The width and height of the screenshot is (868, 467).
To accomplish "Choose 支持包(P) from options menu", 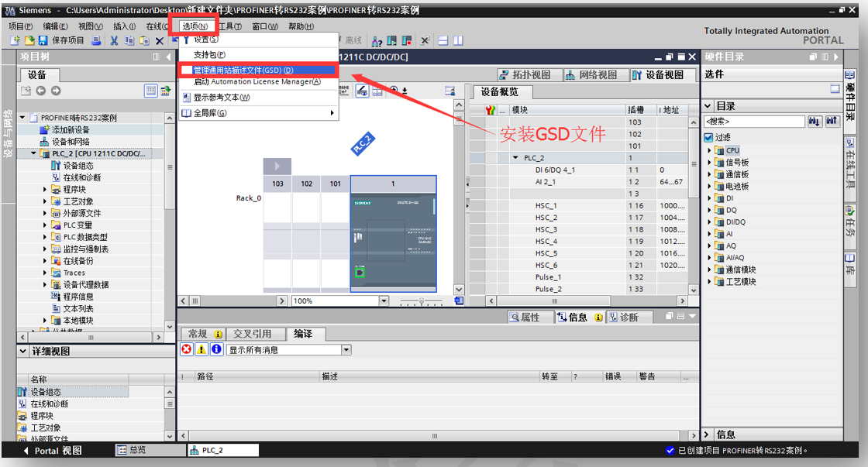I will point(209,55).
